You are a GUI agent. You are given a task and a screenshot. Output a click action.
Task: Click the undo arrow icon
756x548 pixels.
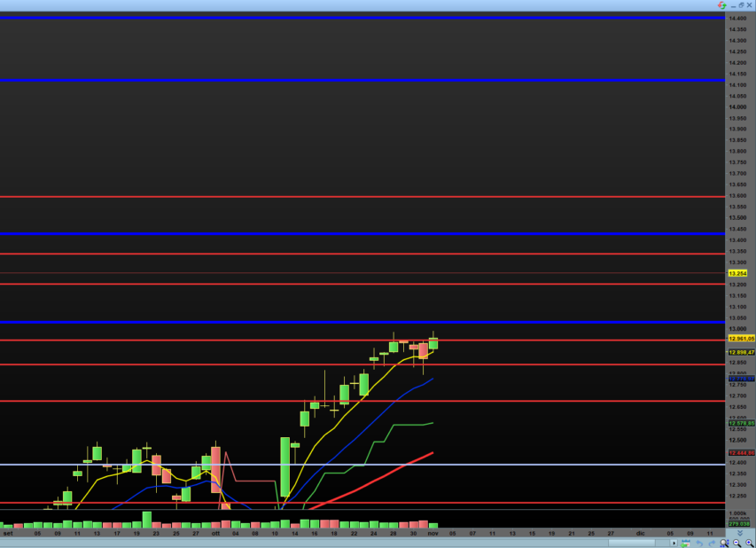(x=699, y=543)
